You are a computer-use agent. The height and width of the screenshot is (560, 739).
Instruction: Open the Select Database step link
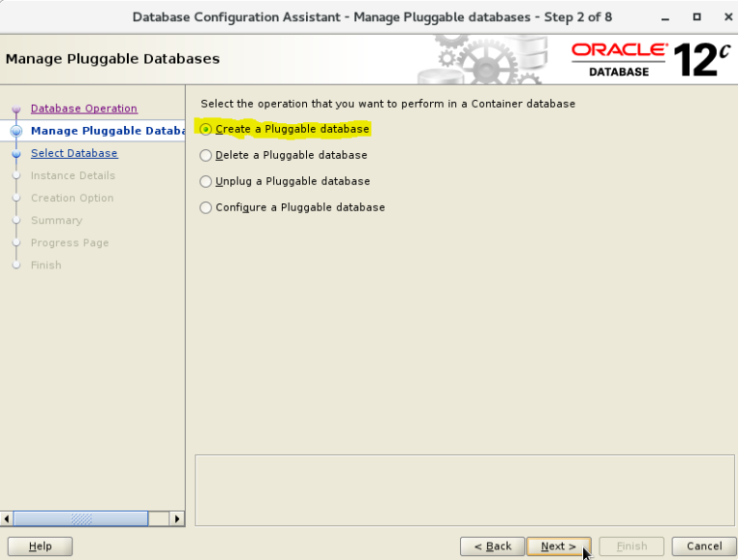coord(74,153)
